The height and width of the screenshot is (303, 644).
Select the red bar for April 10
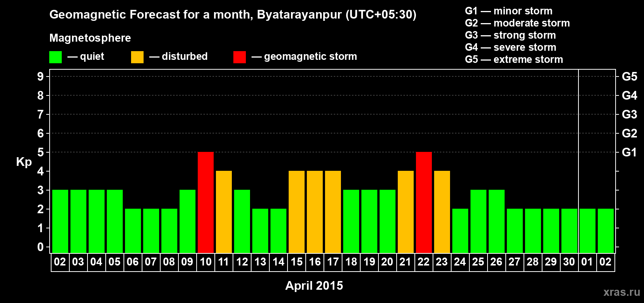[206, 202]
